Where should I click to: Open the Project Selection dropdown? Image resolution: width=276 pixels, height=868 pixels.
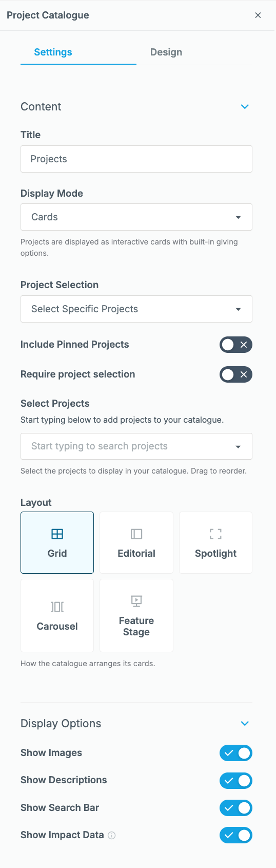tap(136, 309)
